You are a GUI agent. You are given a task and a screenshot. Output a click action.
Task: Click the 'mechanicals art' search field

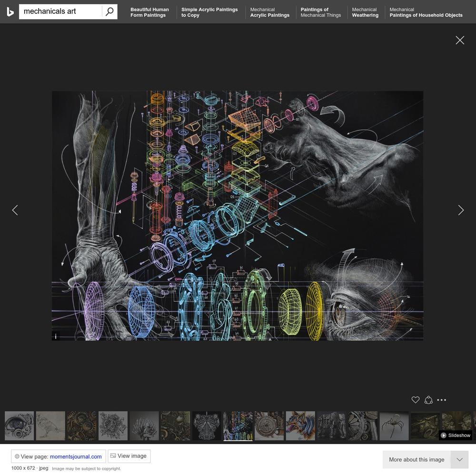pyautogui.click(x=60, y=11)
